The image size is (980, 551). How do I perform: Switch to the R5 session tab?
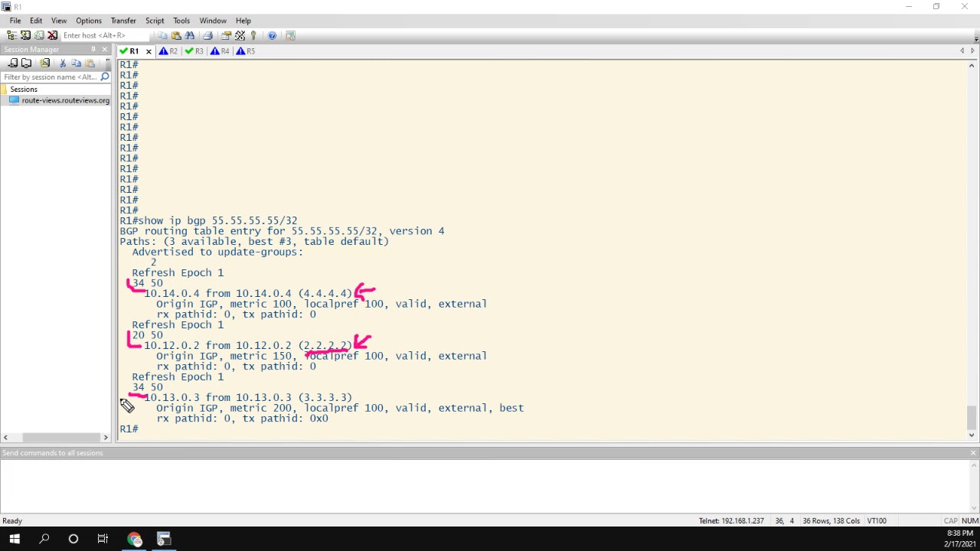246,51
